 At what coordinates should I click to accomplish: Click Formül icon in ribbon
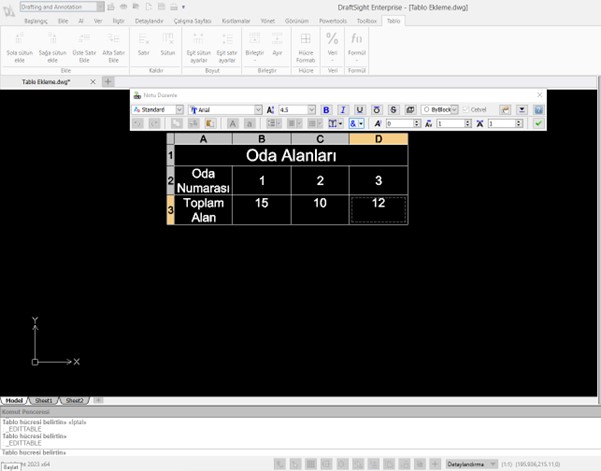click(357, 40)
